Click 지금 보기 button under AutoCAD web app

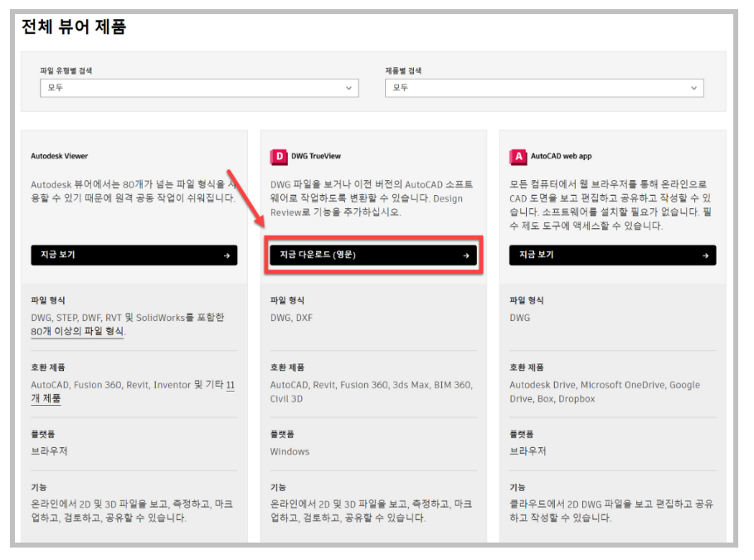613,255
